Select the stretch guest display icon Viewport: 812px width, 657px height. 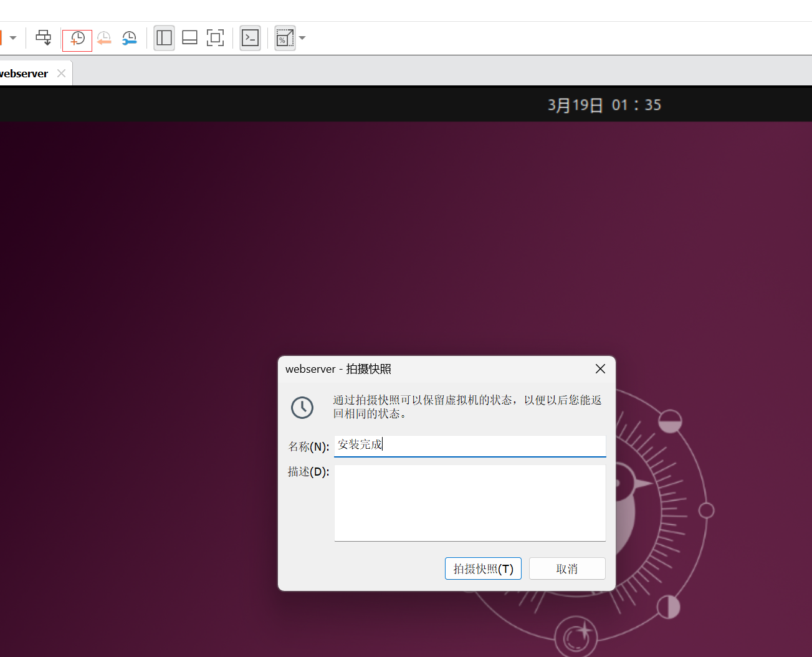point(285,38)
